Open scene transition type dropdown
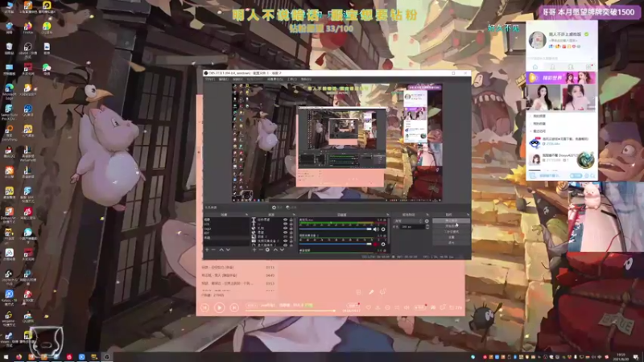644x362 pixels. coord(408,221)
